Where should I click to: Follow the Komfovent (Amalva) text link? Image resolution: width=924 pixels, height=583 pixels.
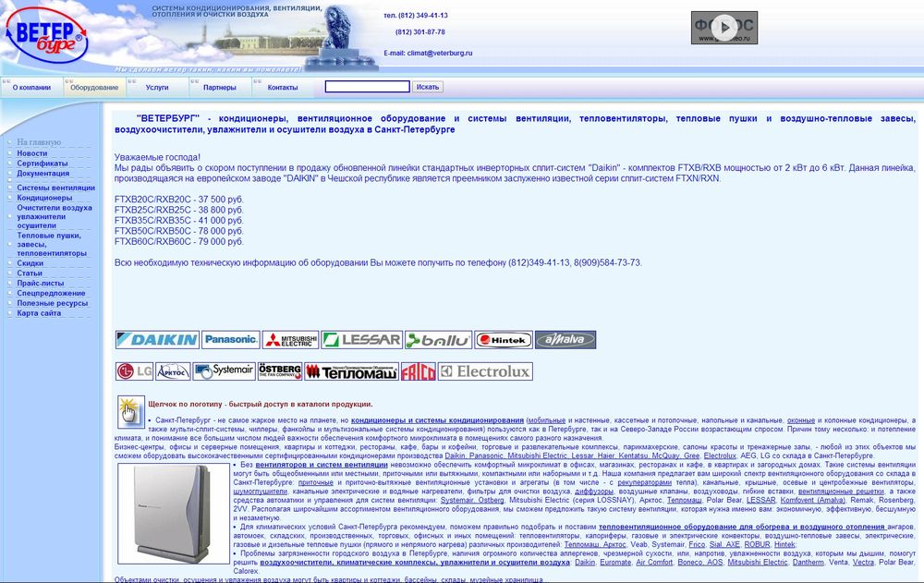(x=812, y=500)
